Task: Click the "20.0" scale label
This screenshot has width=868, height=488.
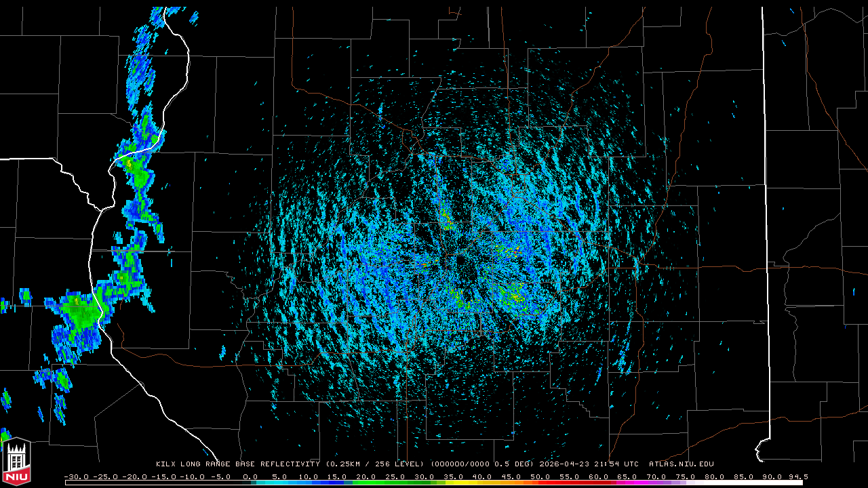Action: [366, 476]
